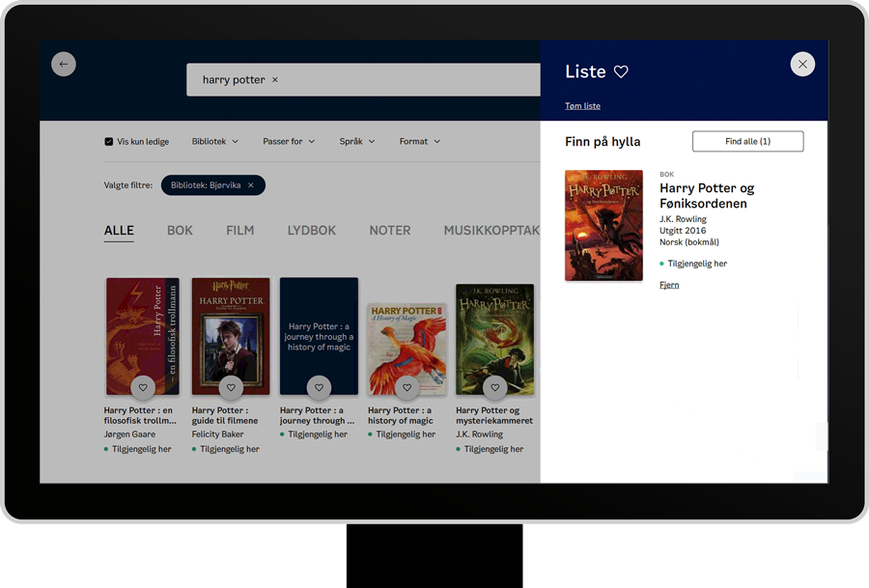
Task: Clear the "harry potter" search term via its x
Action: (274, 79)
